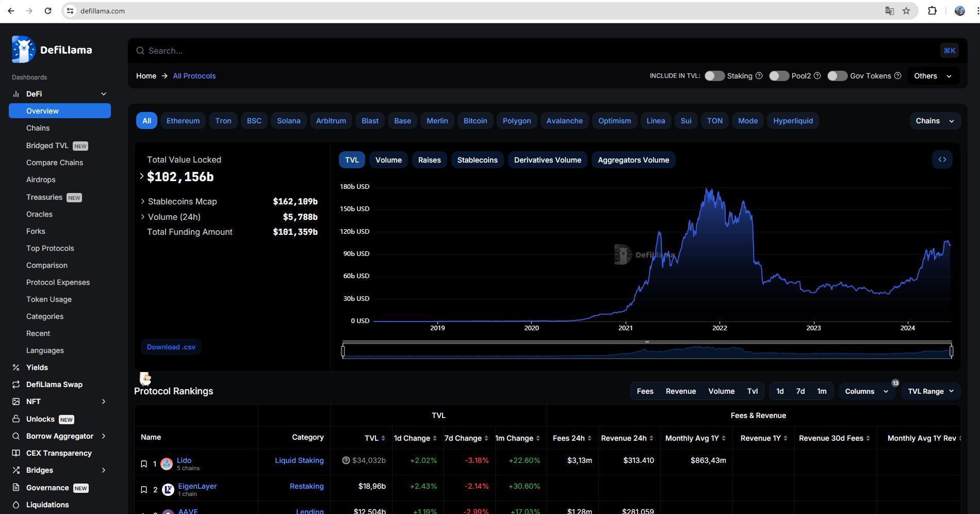
Task: Switch chart to Derivatives Volume tab
Action: 548,160
